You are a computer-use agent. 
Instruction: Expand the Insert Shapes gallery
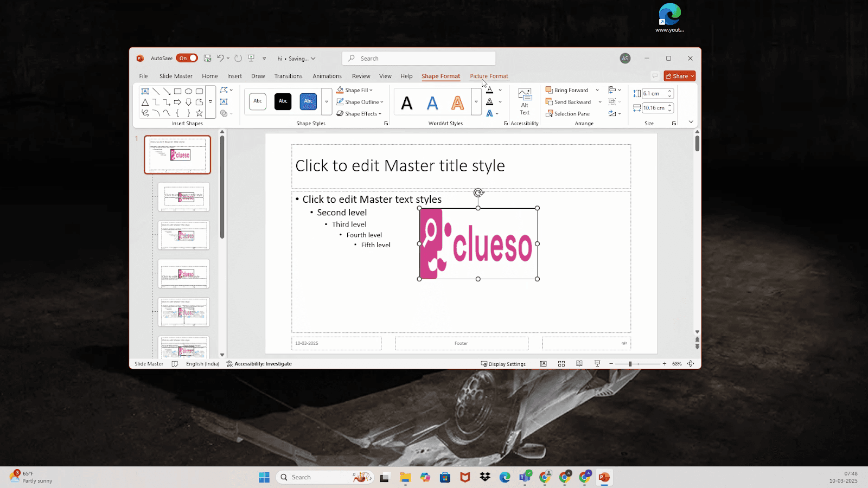coord(210,102)
